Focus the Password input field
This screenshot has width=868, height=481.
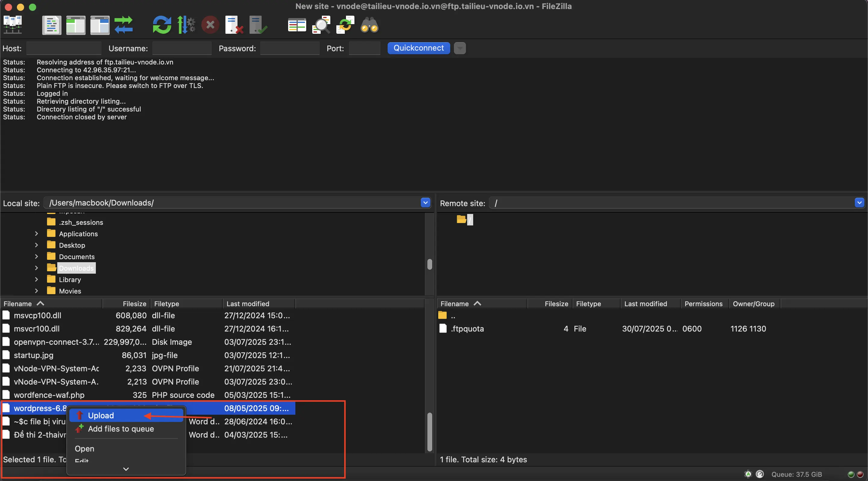(x=290, y=48)
